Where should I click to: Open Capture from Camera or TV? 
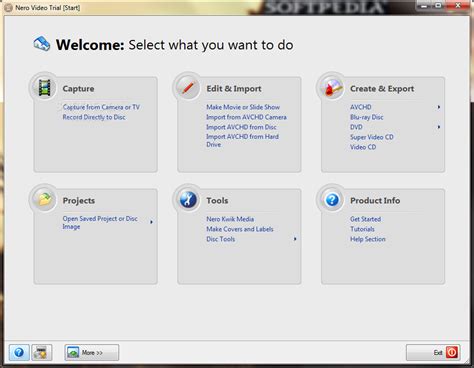pos(101,107)
